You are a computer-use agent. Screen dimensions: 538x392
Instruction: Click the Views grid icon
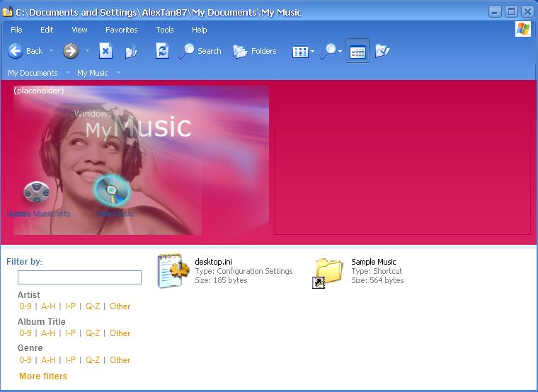[x=300, y=52]
